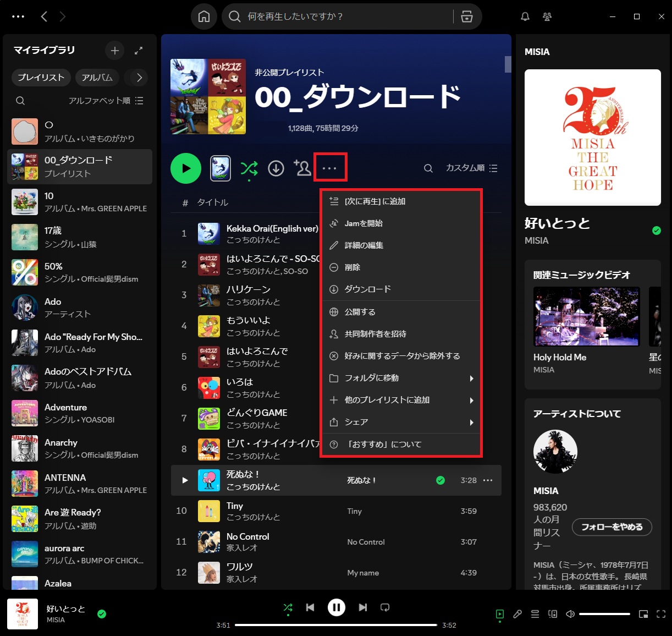This screenshot has height=636, width=672.
Task: Select Jamを開始 in the context menu
Action: [401, 223]
